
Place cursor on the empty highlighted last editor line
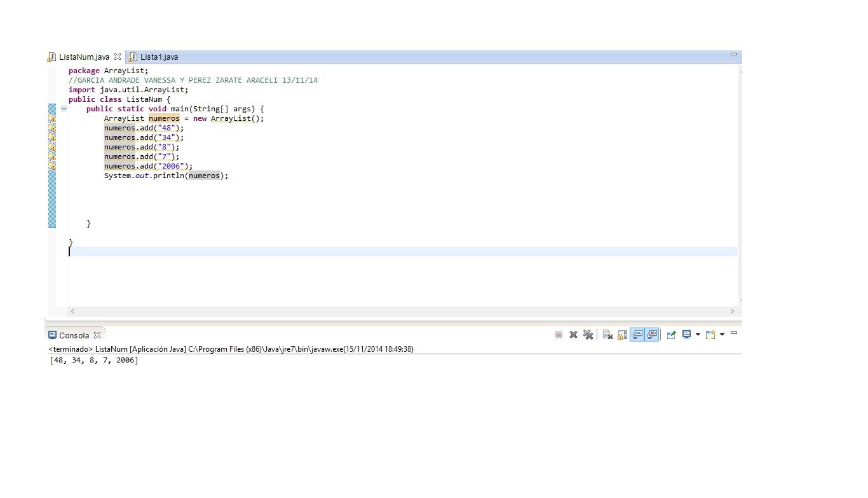coord(403,252)
